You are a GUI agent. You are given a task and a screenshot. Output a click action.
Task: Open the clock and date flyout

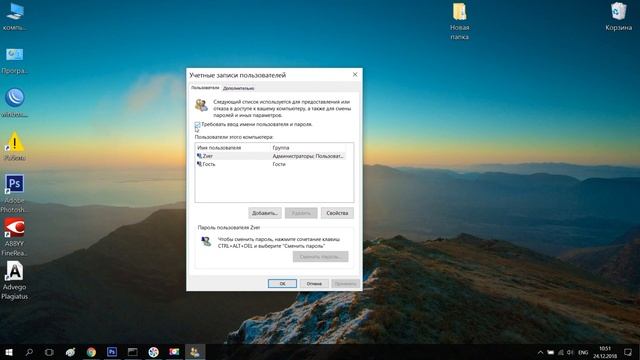tap(605, 352)
